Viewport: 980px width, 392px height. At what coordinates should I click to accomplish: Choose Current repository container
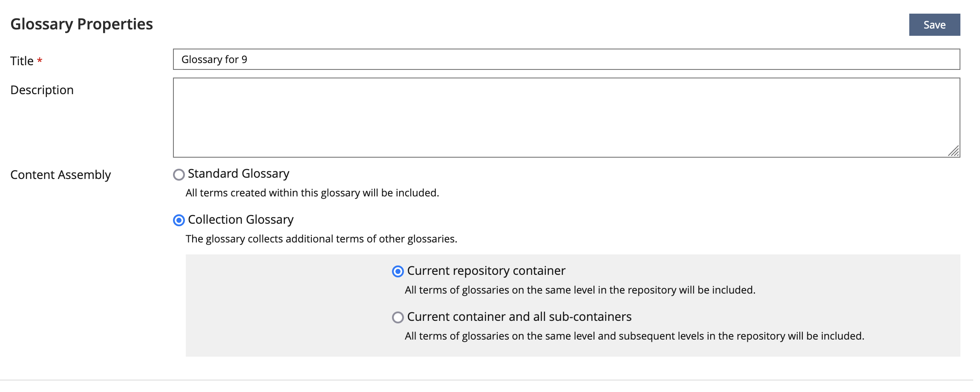coord(398,271)
